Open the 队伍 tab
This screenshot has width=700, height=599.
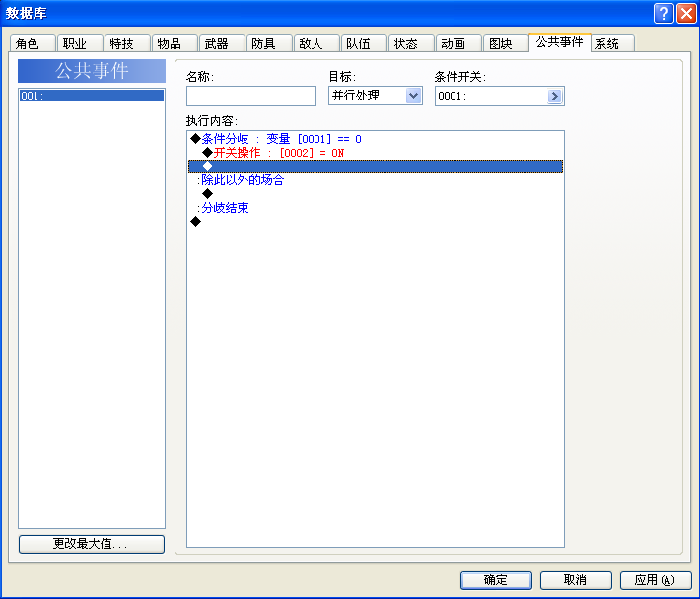coord(364,43)
